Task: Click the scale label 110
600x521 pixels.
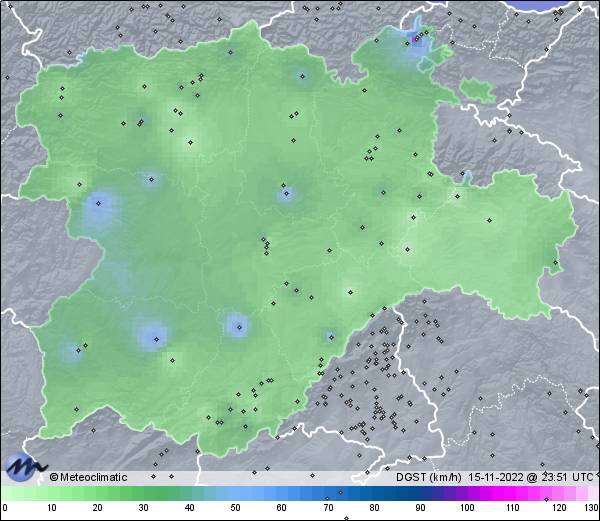Action: pyautogui.click(x=513, y=508)
